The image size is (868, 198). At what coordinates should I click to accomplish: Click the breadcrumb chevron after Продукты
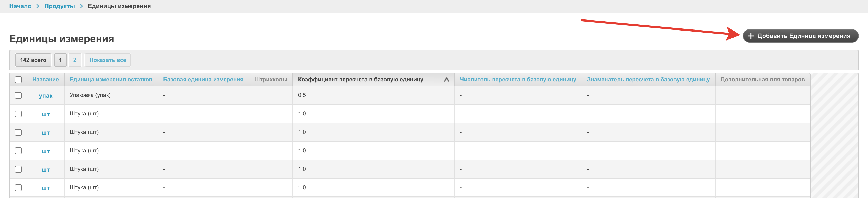[x=81, y=6]
